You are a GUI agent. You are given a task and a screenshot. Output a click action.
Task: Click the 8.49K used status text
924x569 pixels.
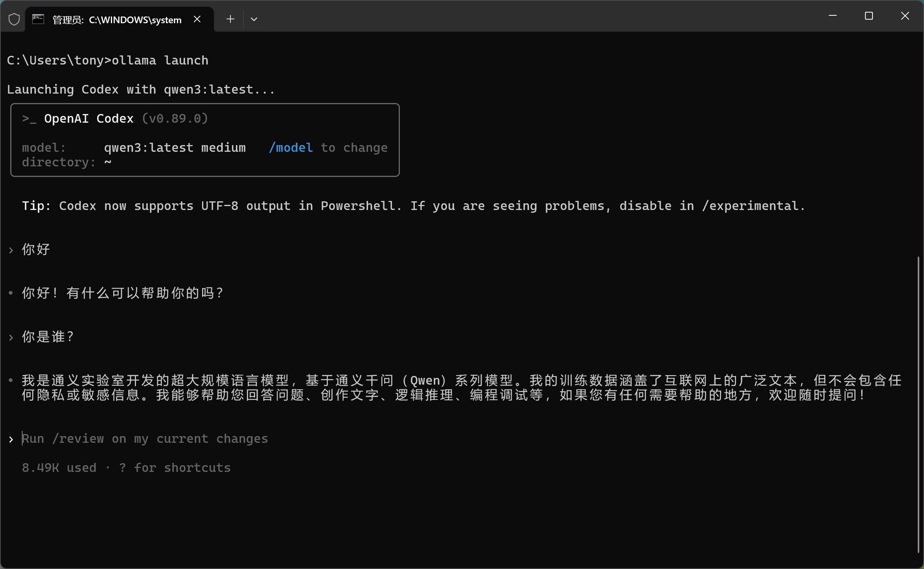pos(59,468)
